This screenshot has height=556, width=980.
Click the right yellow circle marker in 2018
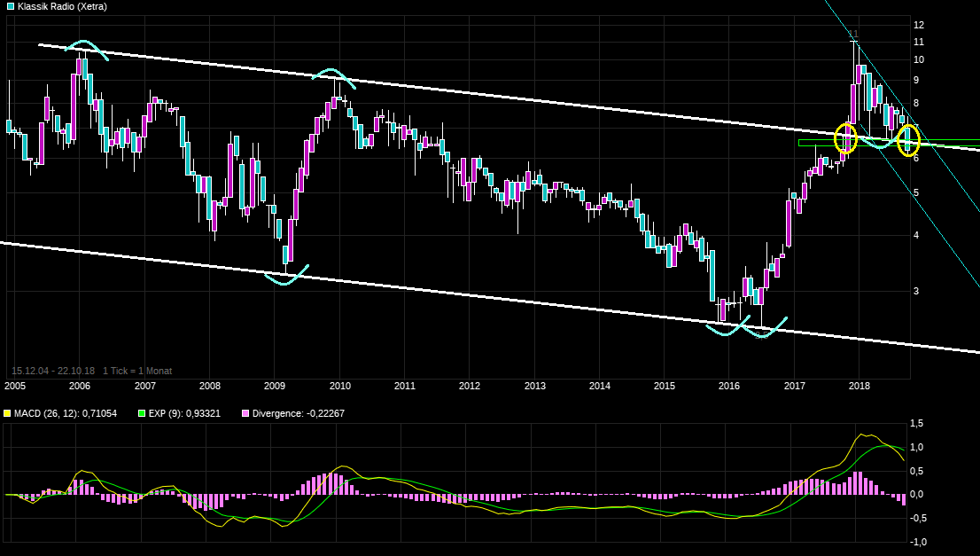tap(908, 140)
